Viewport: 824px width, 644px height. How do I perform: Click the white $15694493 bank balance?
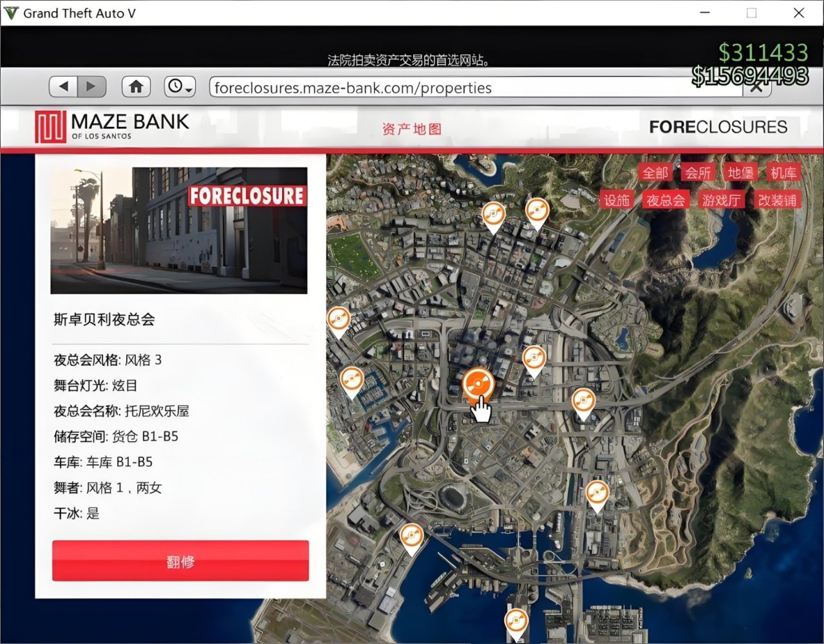coord(750,76)
